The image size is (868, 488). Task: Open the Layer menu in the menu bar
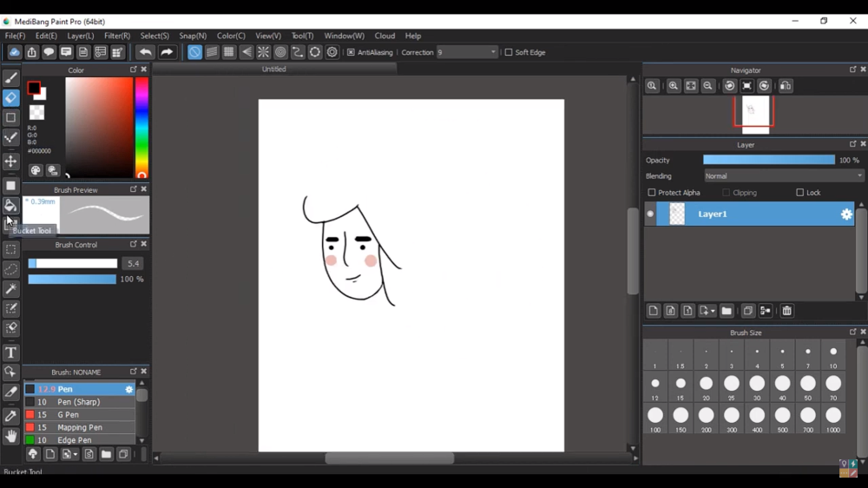(81, 36)
